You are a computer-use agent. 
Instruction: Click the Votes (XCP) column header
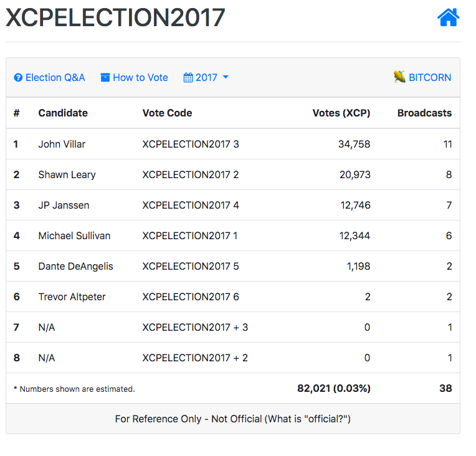click(341, 113)
